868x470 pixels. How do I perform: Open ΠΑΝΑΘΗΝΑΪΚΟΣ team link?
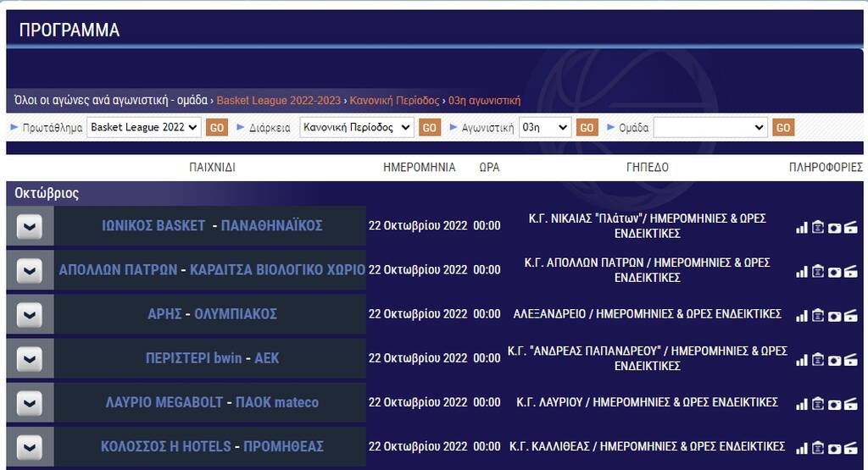pos(272,225)
